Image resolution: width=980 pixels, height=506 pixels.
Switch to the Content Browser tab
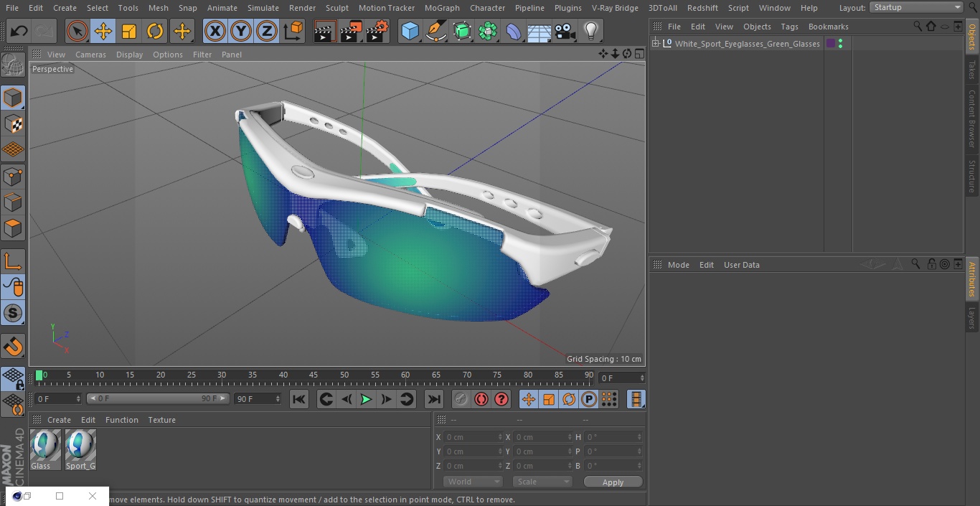click(x=972, y=118)
